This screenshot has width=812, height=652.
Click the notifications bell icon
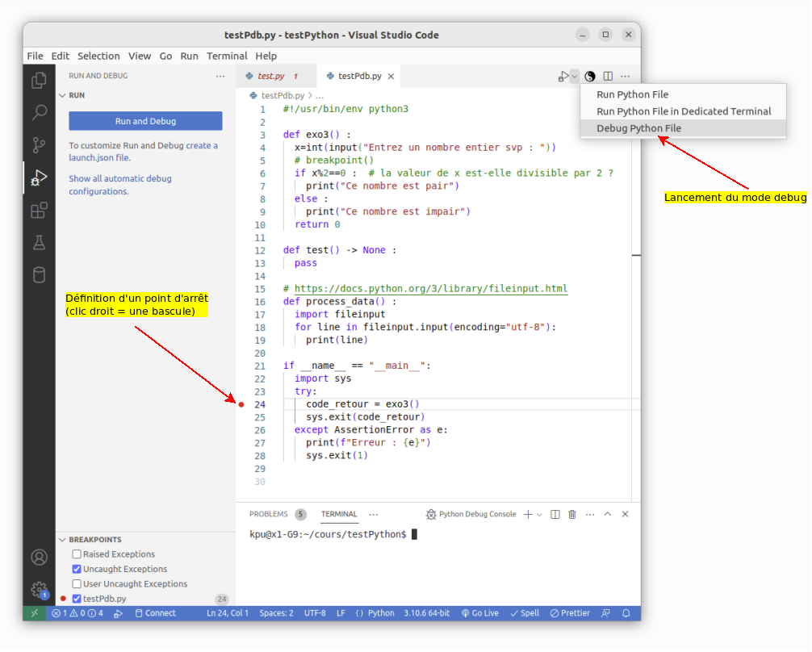click(626, 614)
